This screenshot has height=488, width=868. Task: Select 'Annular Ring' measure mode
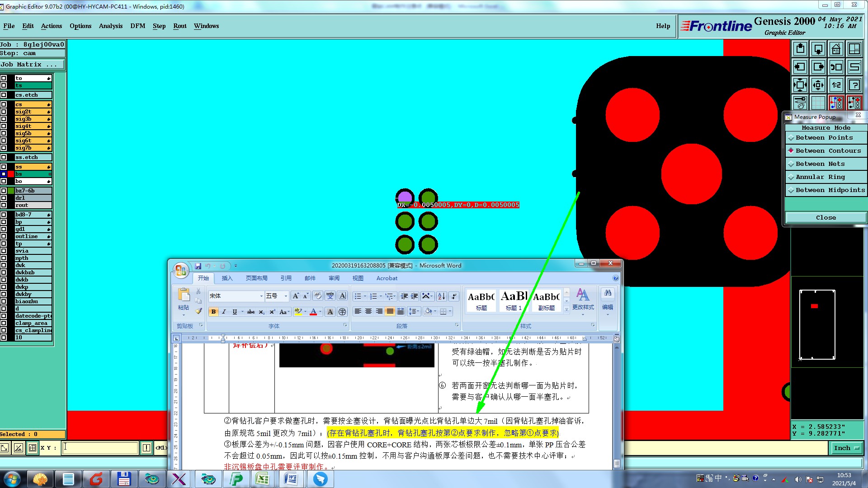pos(826,177)
